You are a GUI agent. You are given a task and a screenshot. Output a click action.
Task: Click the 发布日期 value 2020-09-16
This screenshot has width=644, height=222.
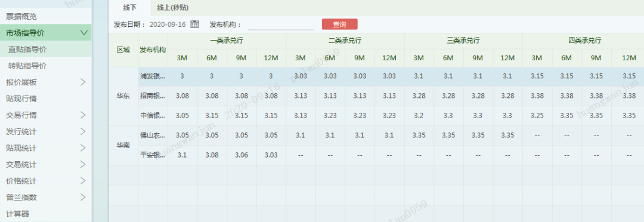pyautogui.click(x=167, y=24)
